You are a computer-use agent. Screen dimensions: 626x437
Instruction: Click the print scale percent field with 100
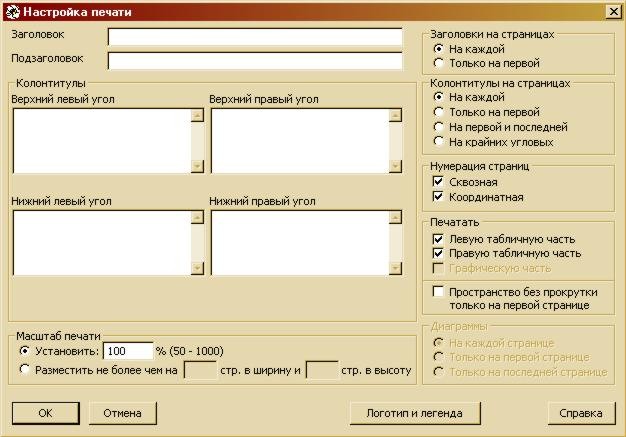tap(128, 351)
